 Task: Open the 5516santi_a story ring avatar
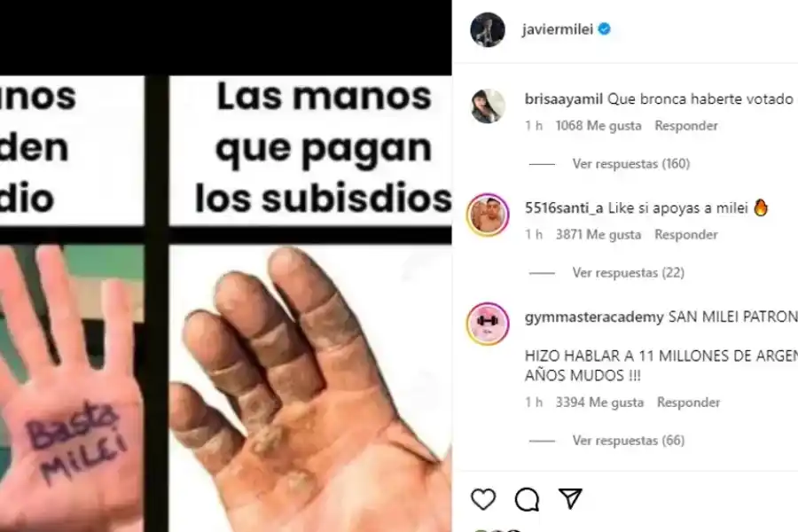(488, 215)
